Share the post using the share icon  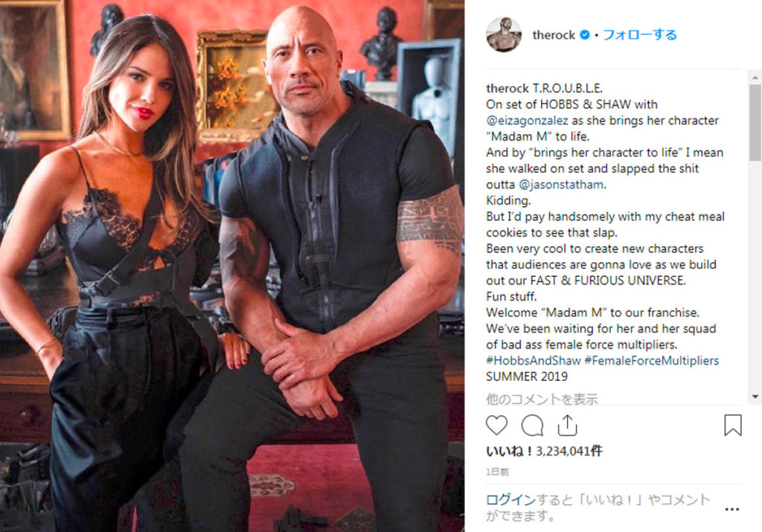point(567,425)
